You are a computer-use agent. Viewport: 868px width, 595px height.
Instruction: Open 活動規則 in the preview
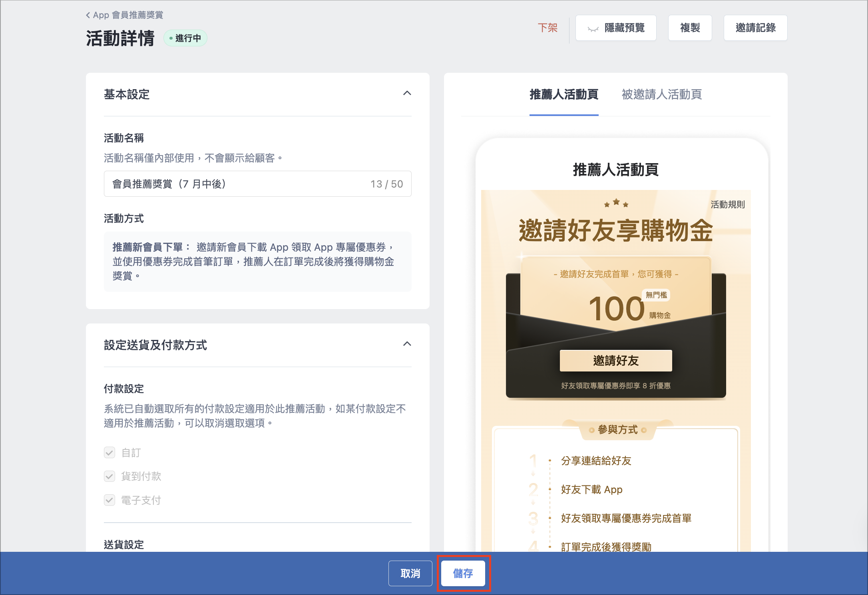(728, 205)
